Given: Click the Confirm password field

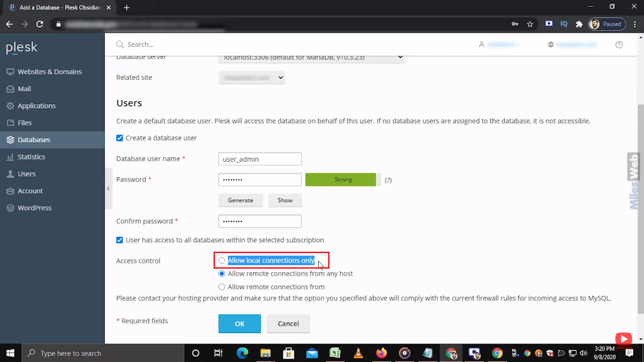Looking at the screenshot, I should [x=260, y=221].
